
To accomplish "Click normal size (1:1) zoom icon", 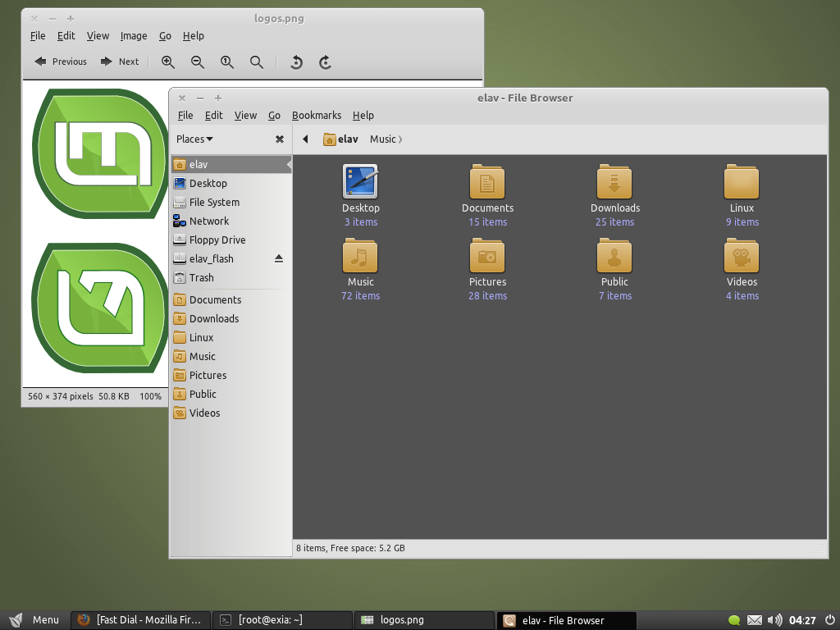I will (x=227, y=62).
